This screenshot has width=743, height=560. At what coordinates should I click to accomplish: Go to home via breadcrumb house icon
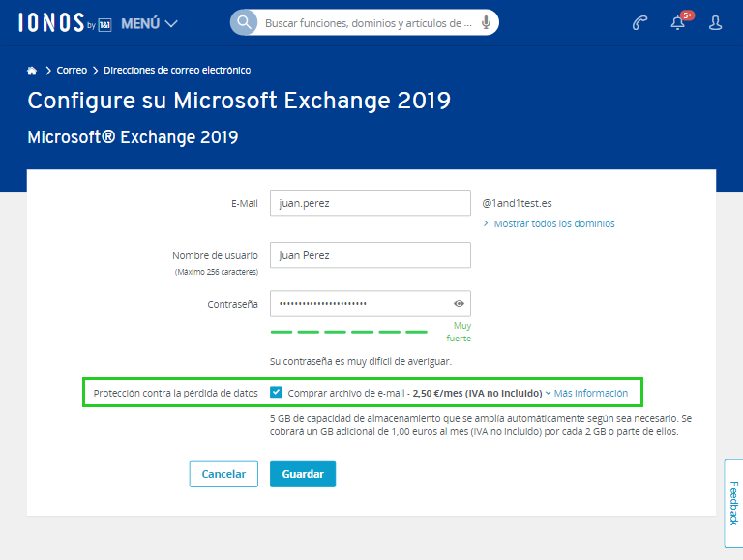tap(32, 71)
